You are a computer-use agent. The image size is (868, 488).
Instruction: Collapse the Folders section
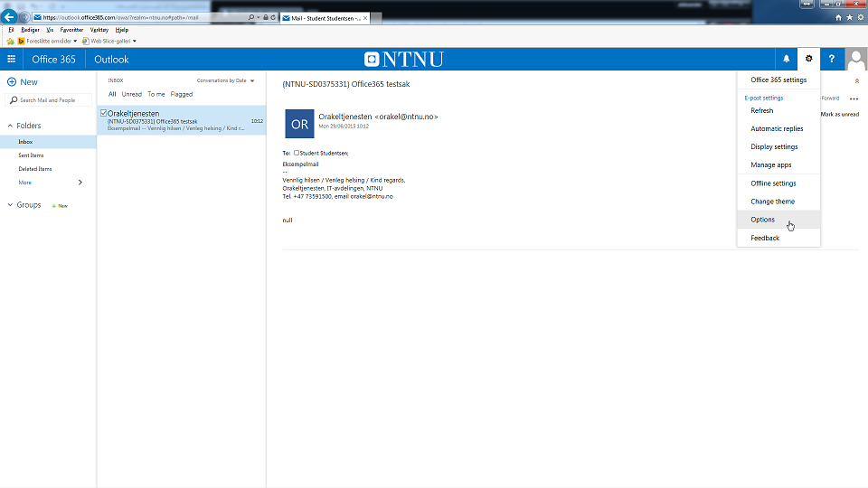pos(10,126)
